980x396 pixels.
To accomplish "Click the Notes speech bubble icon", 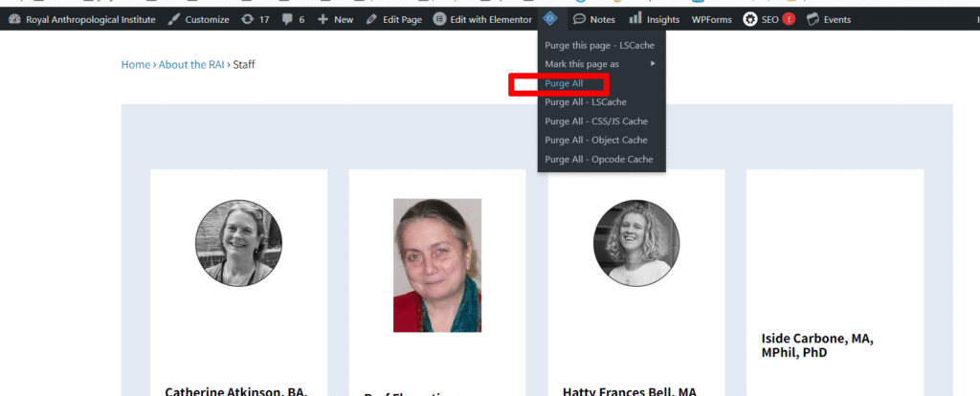I will [579, 19].
